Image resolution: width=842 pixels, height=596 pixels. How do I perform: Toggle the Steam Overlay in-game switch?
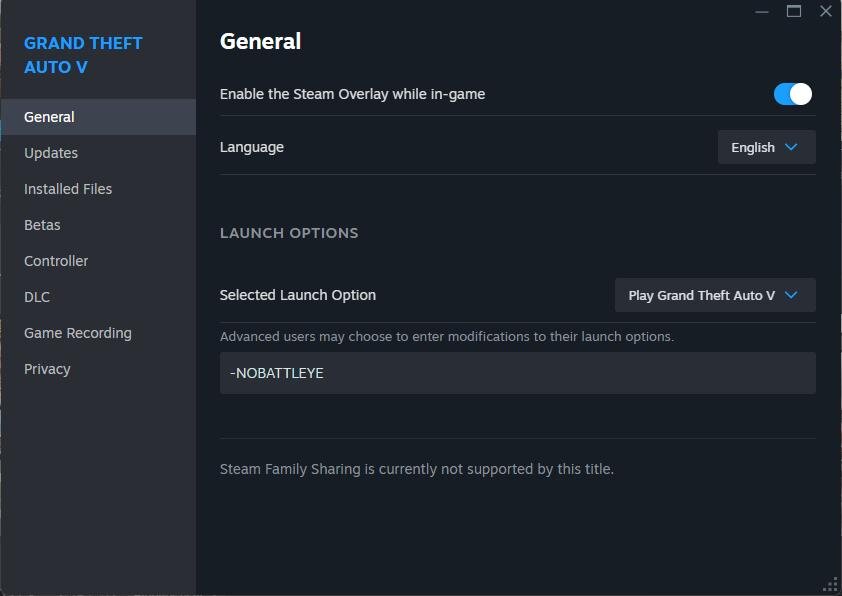click(792, 94)
